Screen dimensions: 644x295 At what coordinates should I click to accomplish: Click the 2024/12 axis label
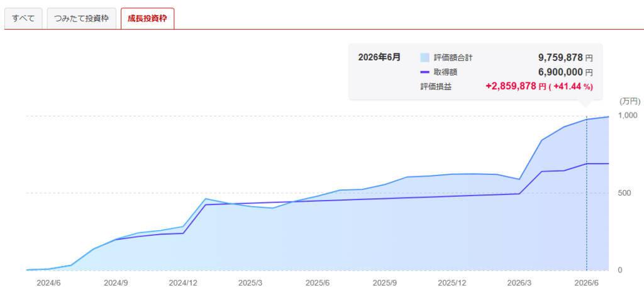coord(183,284)
